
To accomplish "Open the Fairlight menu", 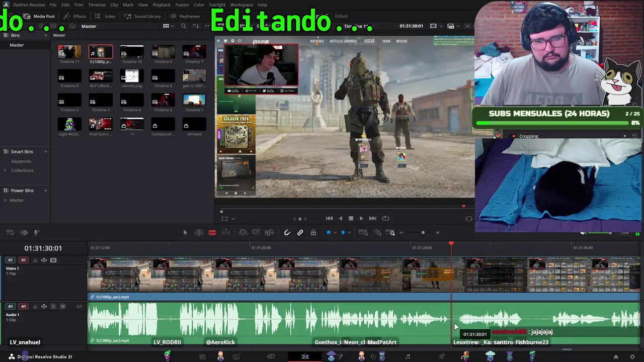I will (217, 5).
